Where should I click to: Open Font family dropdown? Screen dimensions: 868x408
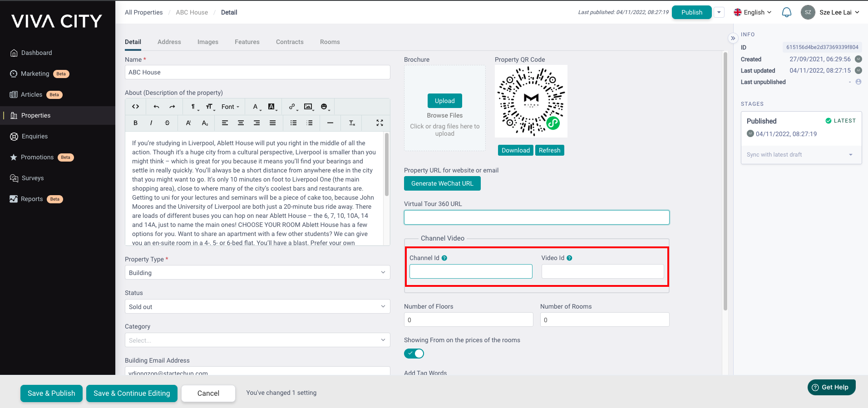click(230, 107)
